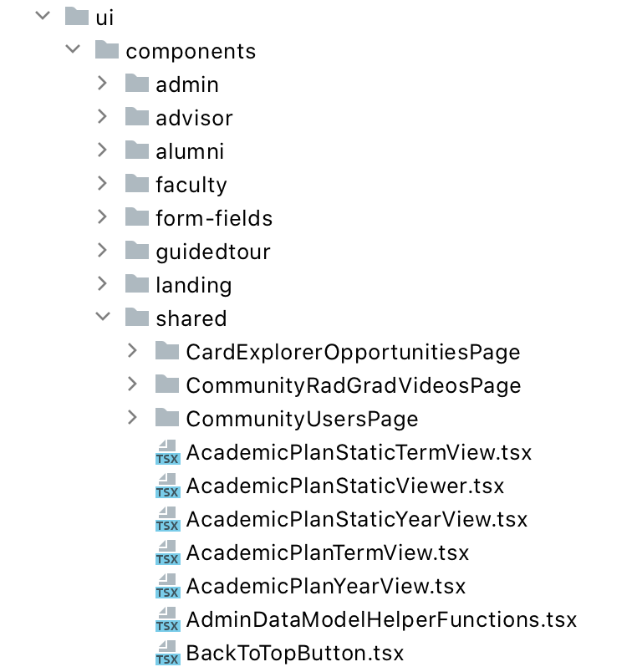Select the faculty folder label
The image size is (632, 672).
tap(191, 186)
